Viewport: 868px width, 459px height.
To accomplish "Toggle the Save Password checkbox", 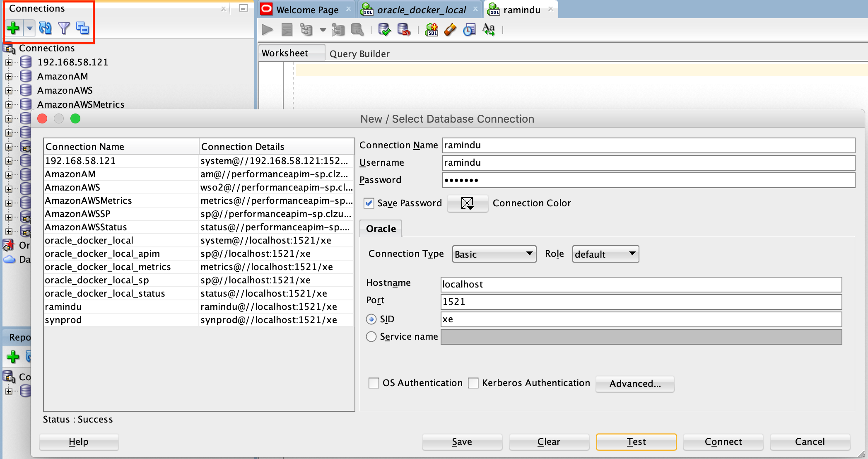I will click(x=369, y=203).
